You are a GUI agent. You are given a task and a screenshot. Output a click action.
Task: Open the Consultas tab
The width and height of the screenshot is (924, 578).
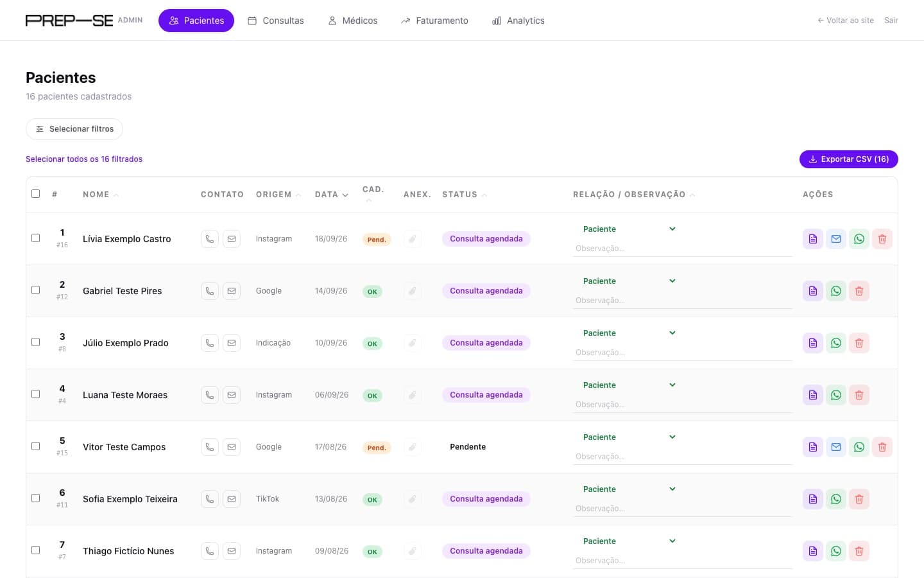pyautogui.click(x=276, y=21)
